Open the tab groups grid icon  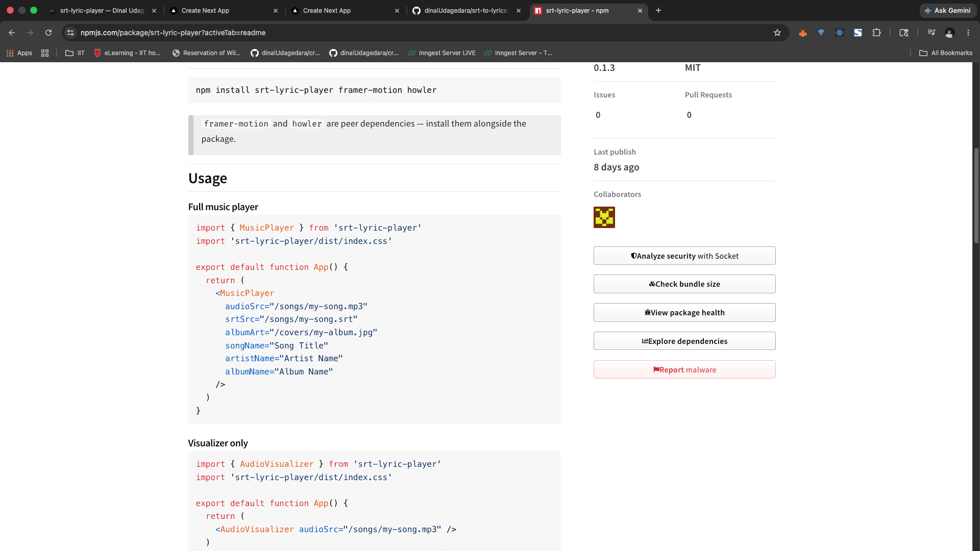click(x=45, y=53)
